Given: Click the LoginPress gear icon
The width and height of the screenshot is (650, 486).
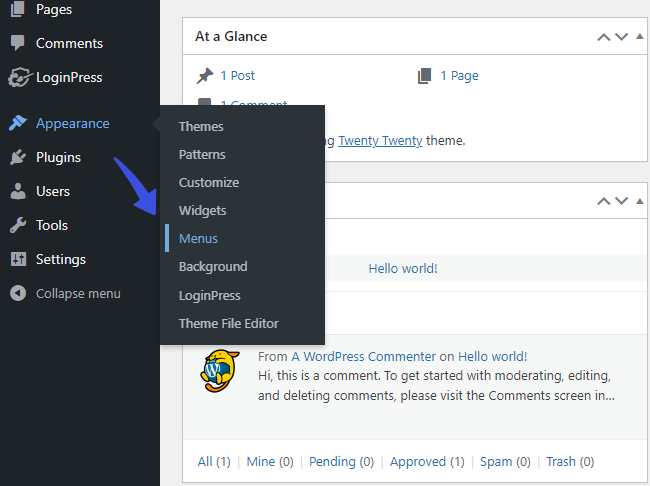Looking at the screenshot, I should click(x=19, y=77).
